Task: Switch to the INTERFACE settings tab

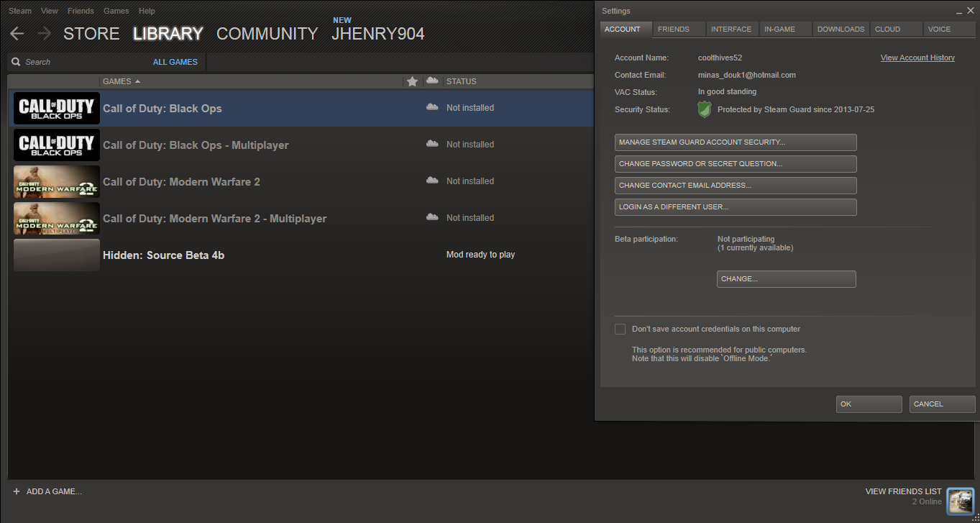Action: point(733,29)
